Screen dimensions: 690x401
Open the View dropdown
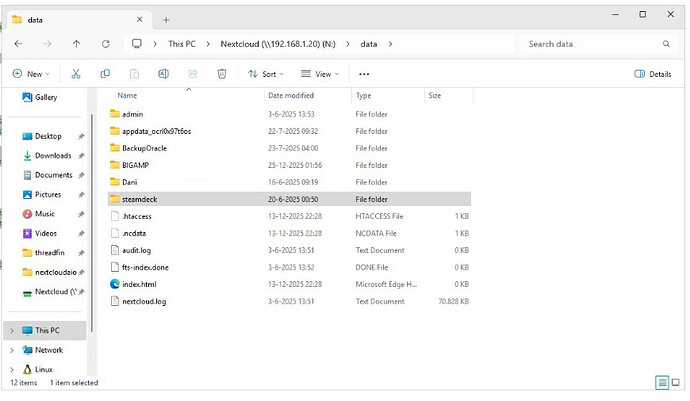321,74
